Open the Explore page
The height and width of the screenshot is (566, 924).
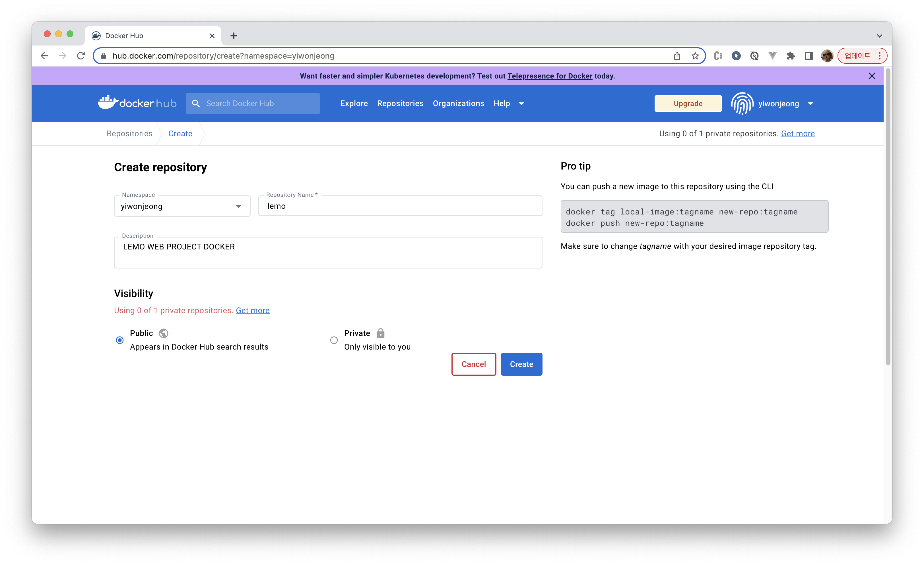point(354,104)
